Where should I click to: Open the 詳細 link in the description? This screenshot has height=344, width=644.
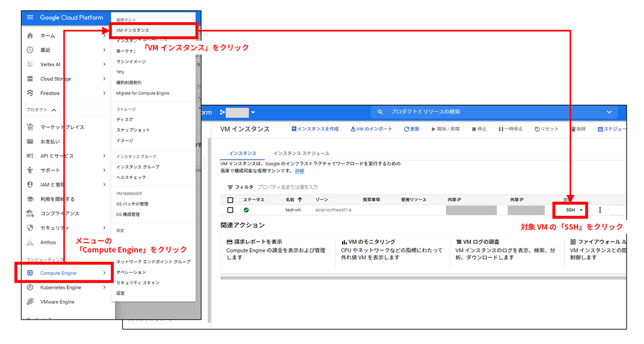click(x=299, y=170)
